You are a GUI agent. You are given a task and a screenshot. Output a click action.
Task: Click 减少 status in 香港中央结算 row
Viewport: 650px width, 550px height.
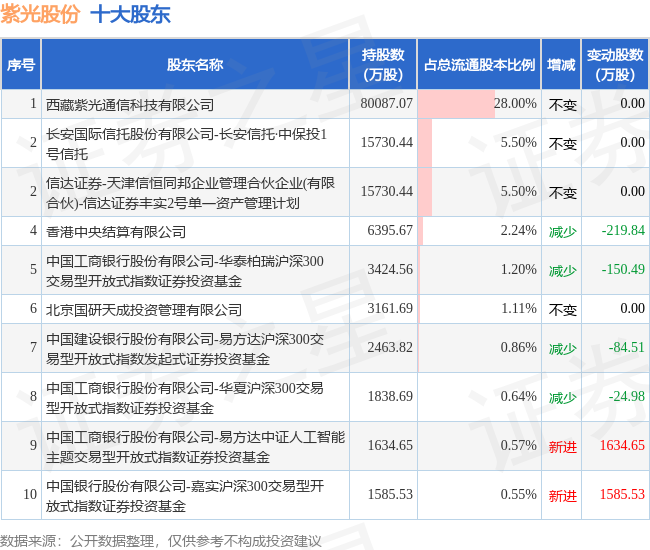pyautogui.click(x=563, y=231)
